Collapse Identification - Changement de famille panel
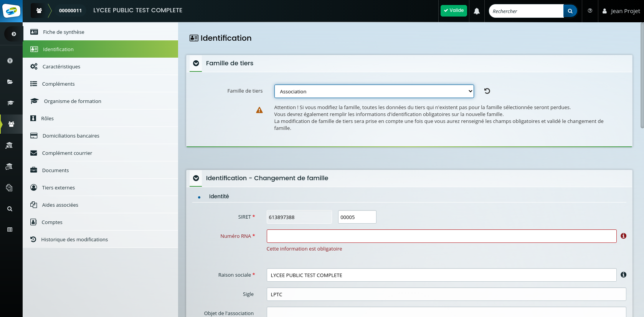 point(196,178)
